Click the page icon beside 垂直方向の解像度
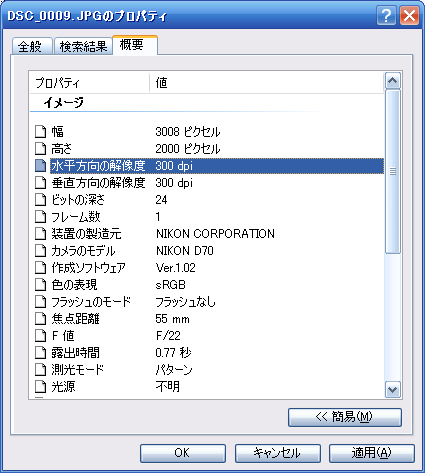 point(40,183)
